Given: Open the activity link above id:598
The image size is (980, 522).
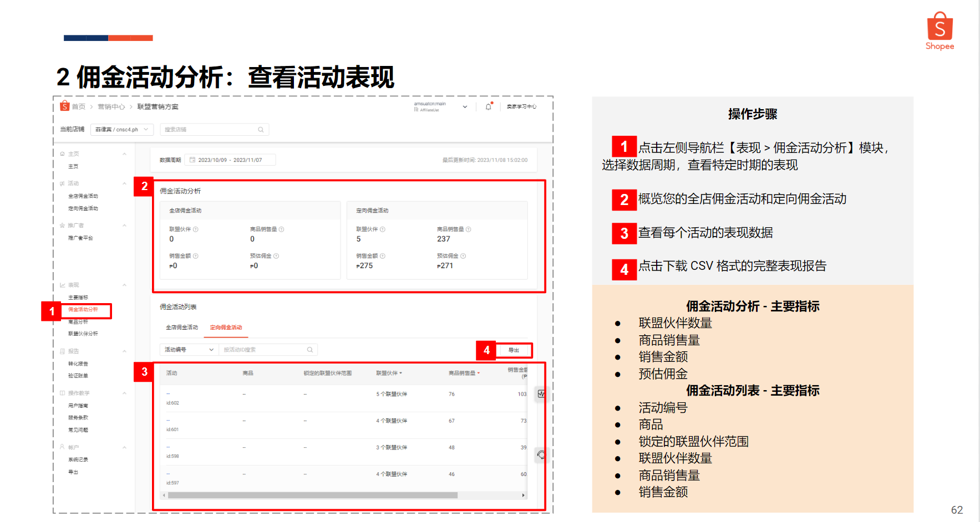Looking at the screenshot, I should coord(168,447).
